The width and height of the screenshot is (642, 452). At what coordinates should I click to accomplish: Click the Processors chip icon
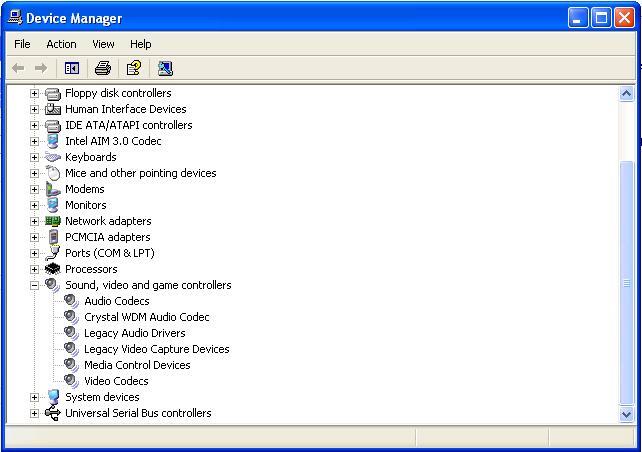pos(53,269)
